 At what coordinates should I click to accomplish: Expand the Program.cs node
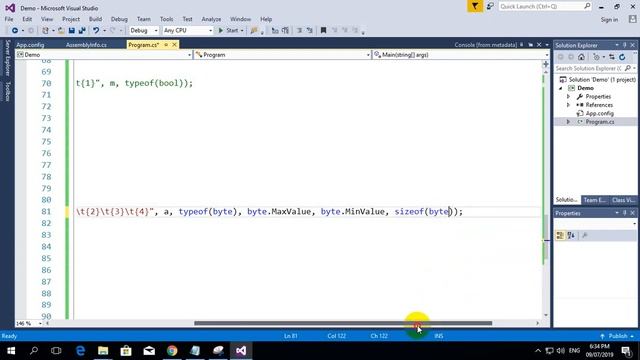coord(568,122)
